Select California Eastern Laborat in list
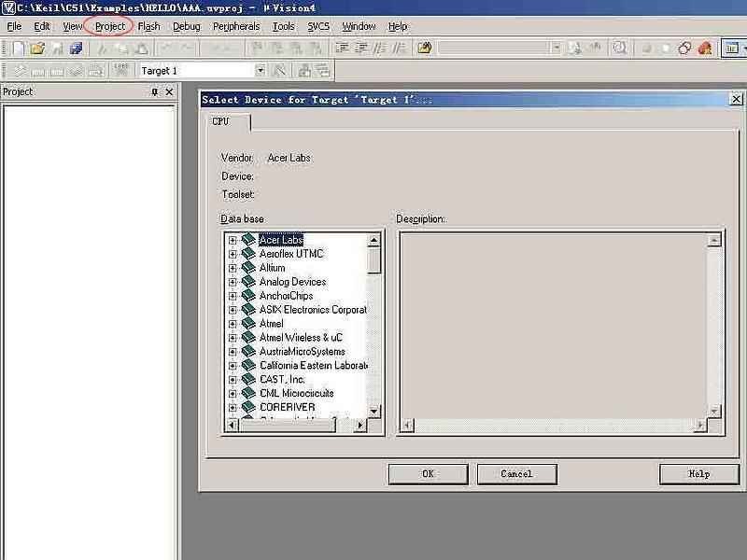 [314, 366]
